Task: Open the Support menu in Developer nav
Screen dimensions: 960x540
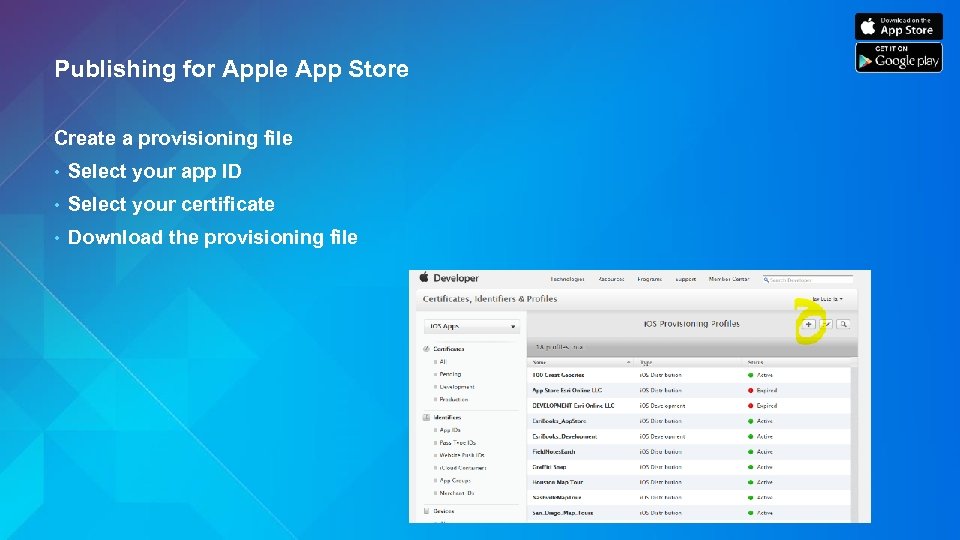Action: coord(685,279)
